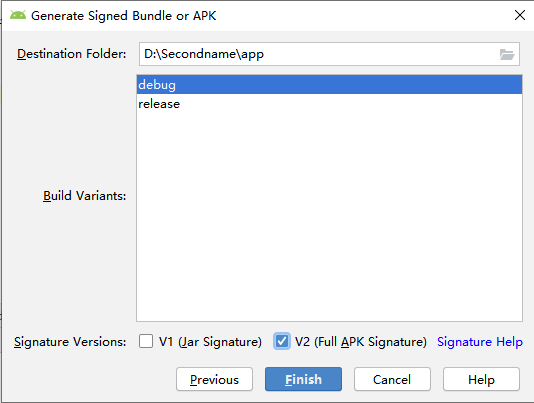534x403 pixels.
Task: Go back with the Previous button
Action: (x=215, y=379)
